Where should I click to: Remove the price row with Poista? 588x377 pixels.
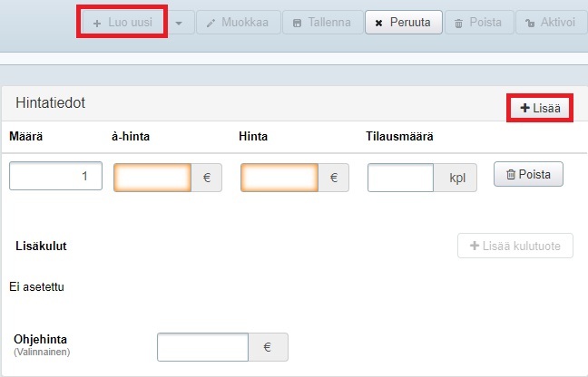528,174
